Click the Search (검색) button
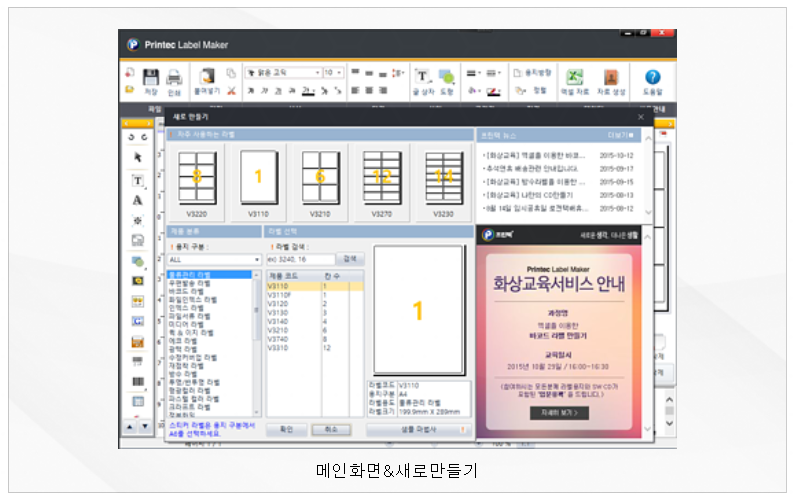Image resolution: width=795 pixels, height=500 pixels. (350, 259)
